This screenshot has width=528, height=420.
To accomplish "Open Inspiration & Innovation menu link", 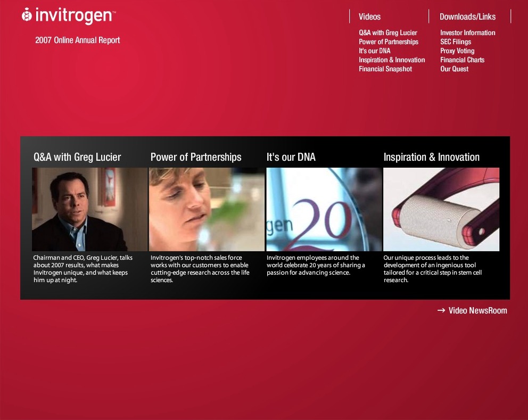I will [x=392, y=60].
